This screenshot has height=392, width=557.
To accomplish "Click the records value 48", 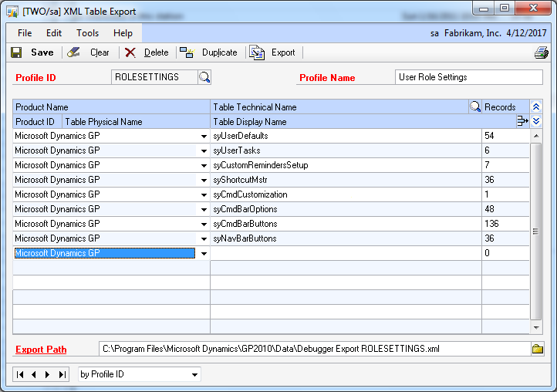I will point(490,209).
